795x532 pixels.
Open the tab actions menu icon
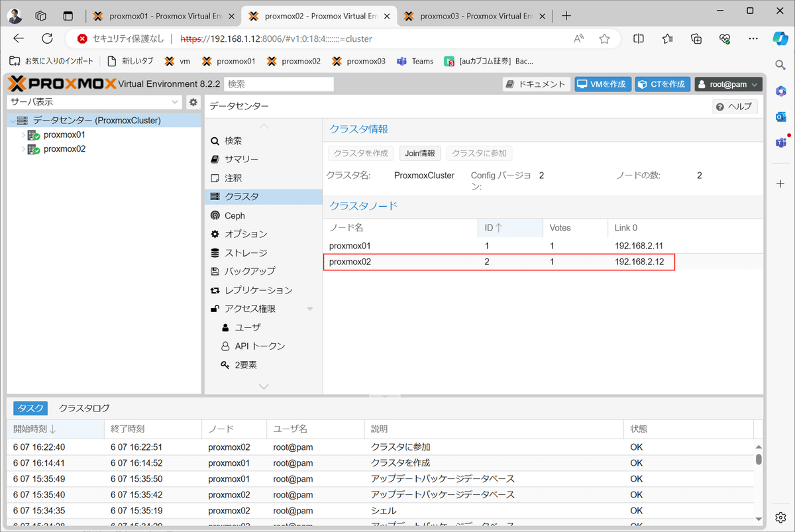68,16
